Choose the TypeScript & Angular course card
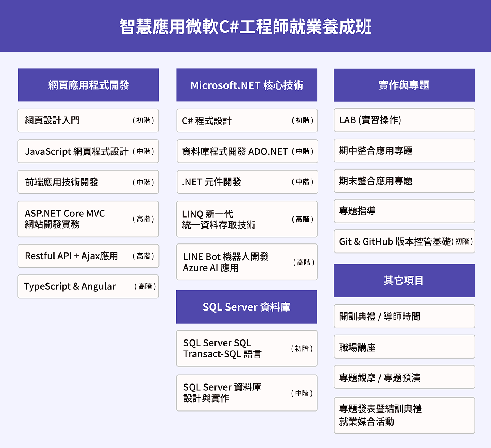The height and width of the screenshot is (448, 491). pos(88,286)
